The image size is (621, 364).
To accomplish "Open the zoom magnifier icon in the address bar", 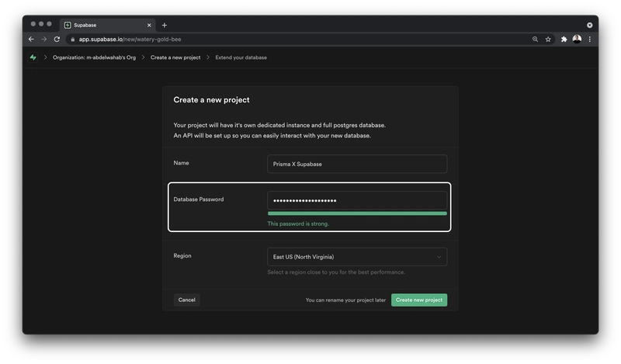I will pyautogui.click(x=535, y=40).
